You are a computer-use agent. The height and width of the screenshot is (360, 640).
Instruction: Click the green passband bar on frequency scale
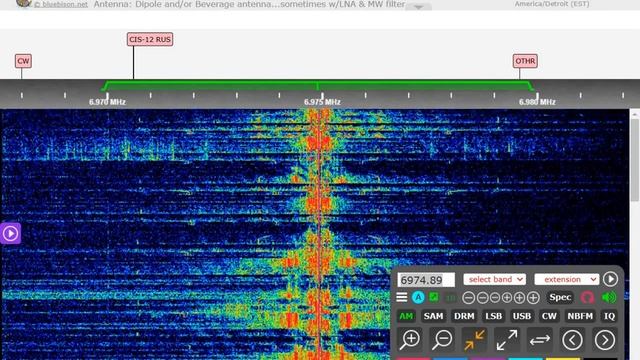click(318, 85)
